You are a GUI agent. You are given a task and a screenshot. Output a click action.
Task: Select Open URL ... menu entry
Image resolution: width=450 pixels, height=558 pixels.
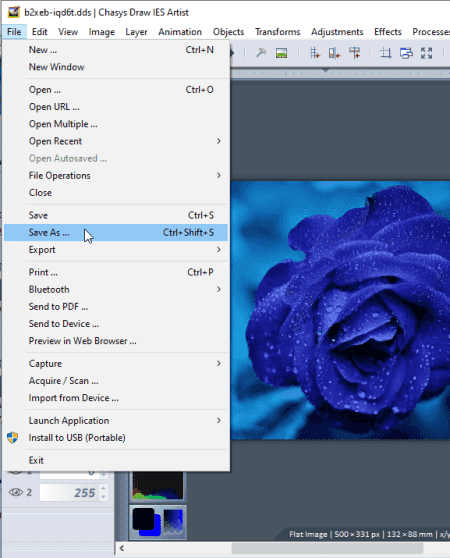[x=116, y=107]
